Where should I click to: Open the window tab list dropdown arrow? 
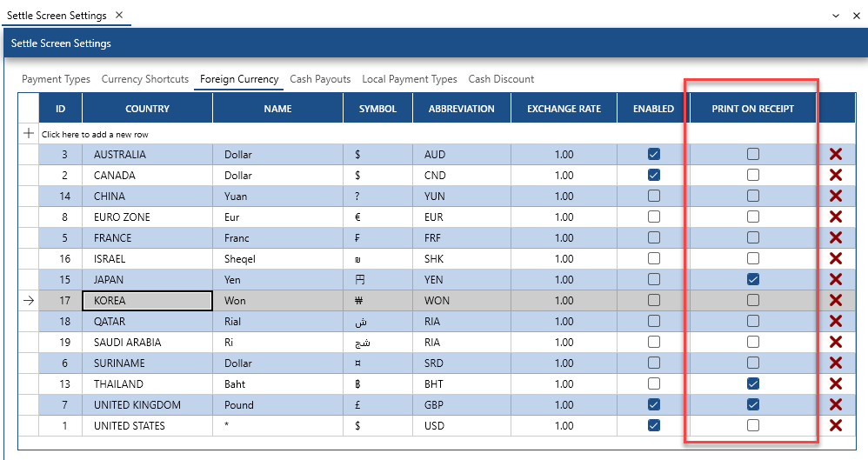836,16
